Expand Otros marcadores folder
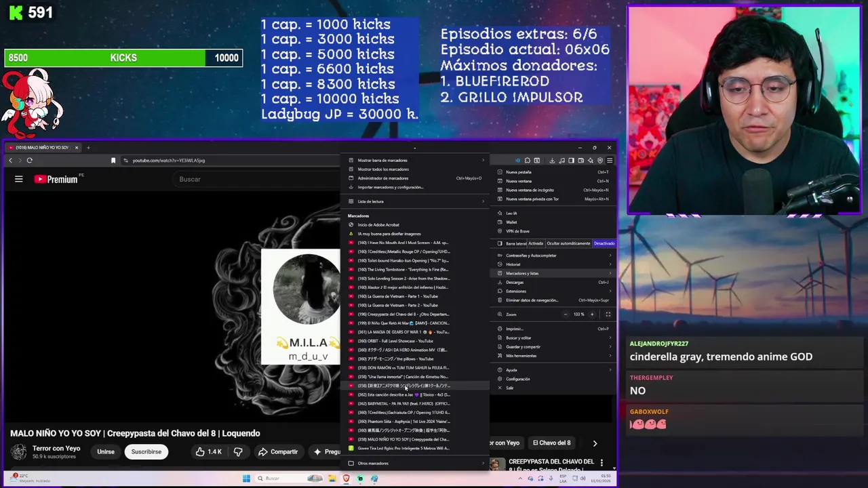This screenshot has height=488, width=868. coord(416,464)
